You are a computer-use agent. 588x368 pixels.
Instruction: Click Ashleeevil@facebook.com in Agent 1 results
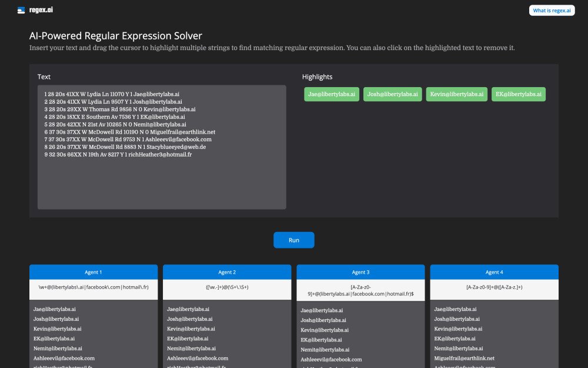(x=64, y=358)
